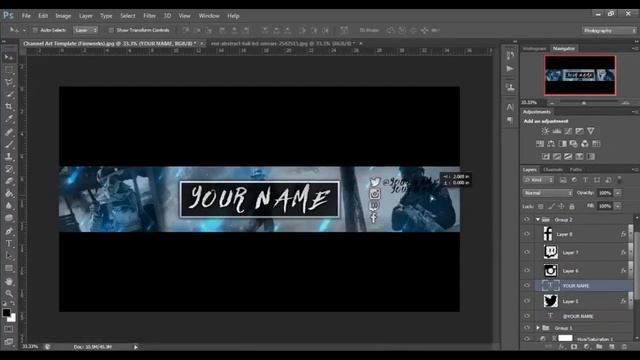640x360 pixels.
Task: Hide the Group 1 layer group
Action: [527, 328]
